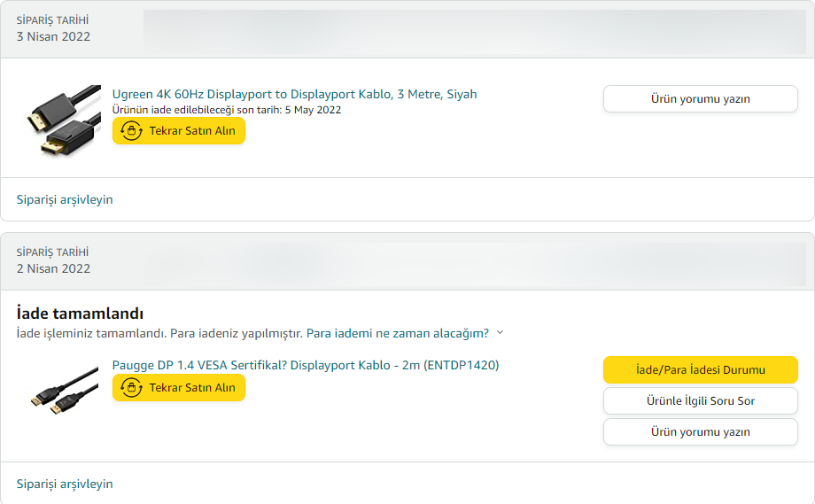The image size is (815, 504).
Task: Click 'Ürün yorumu yazın' for the Paugge order
Action: point(700,432)
